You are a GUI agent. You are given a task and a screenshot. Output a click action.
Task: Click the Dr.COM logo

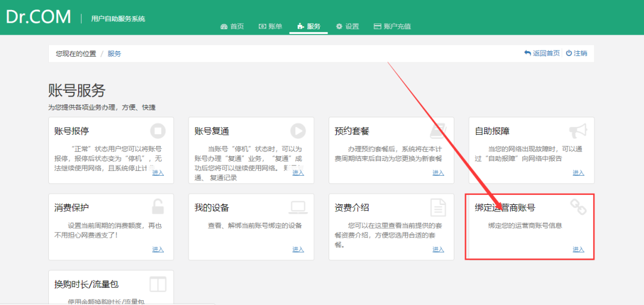(x=39, y=17)
